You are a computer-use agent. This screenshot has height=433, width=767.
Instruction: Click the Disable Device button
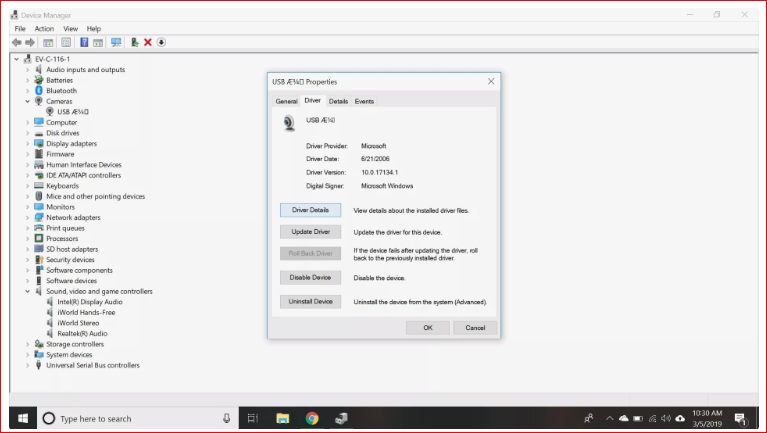point(311,277)
